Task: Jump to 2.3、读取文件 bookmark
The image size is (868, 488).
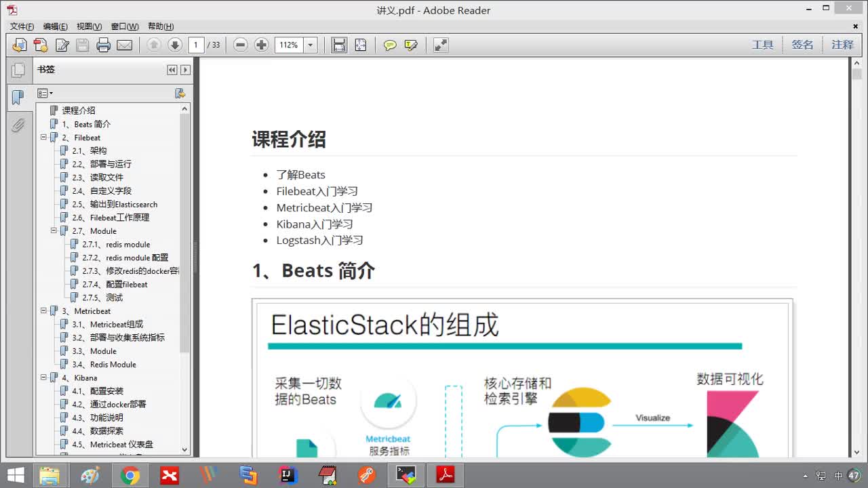Action: click(98, 178)
